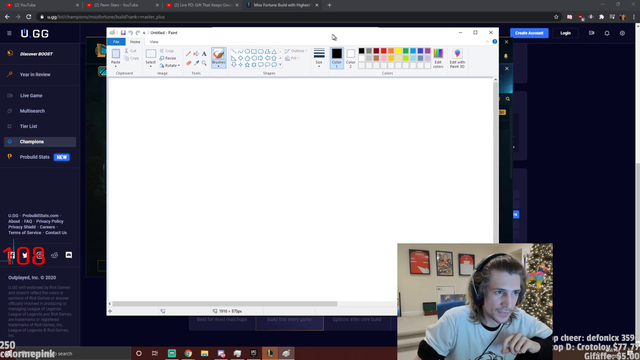Open the Rotate dropdown

169,65
